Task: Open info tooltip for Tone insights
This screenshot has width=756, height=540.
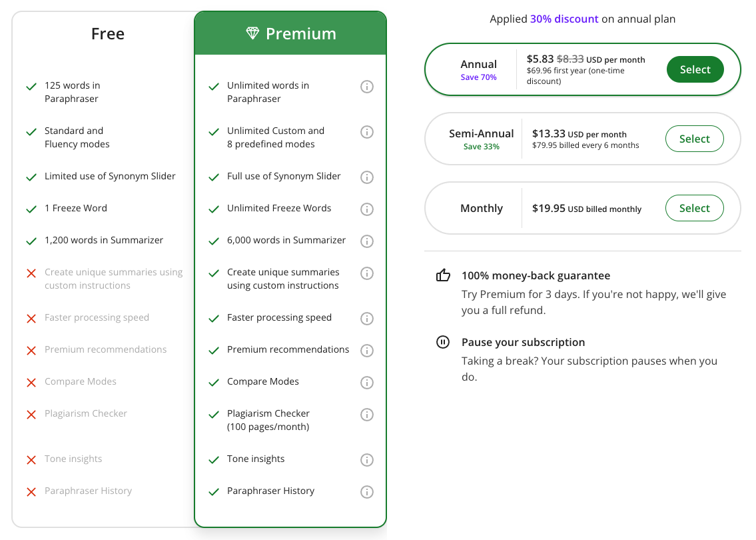Action: (367, 459)
